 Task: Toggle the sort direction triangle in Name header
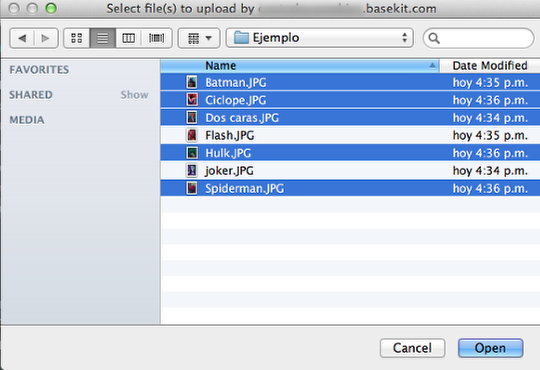[432, 65]
